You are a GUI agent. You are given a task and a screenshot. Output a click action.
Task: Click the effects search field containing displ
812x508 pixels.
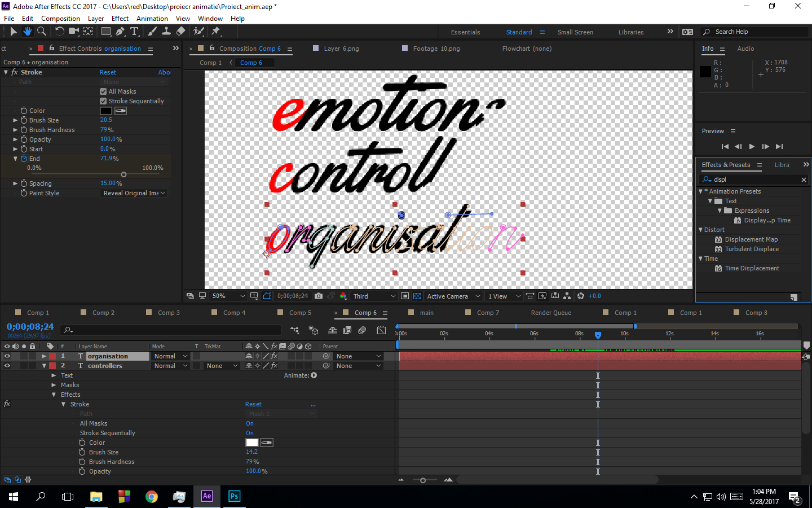tap(754, 179)
